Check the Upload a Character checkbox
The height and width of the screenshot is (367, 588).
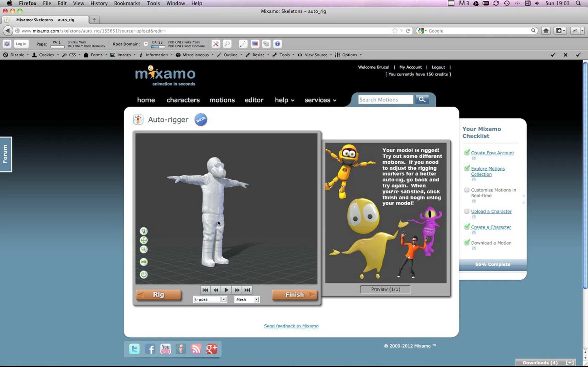(467, 211)
